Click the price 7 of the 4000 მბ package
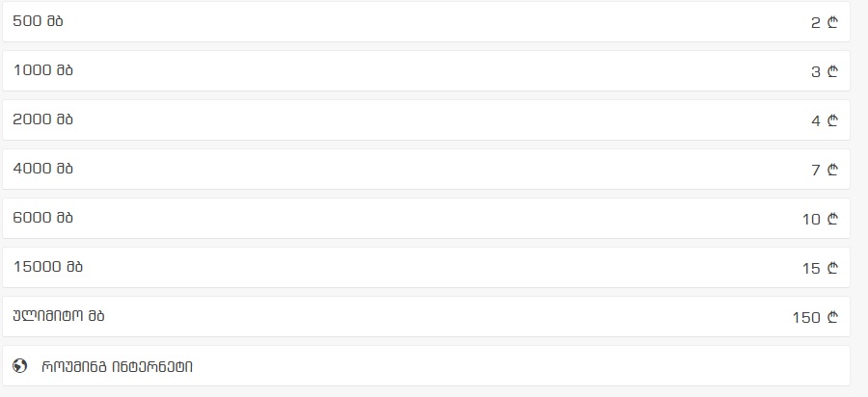This screenshot has width=868, height=397. (x=815, y=170)
